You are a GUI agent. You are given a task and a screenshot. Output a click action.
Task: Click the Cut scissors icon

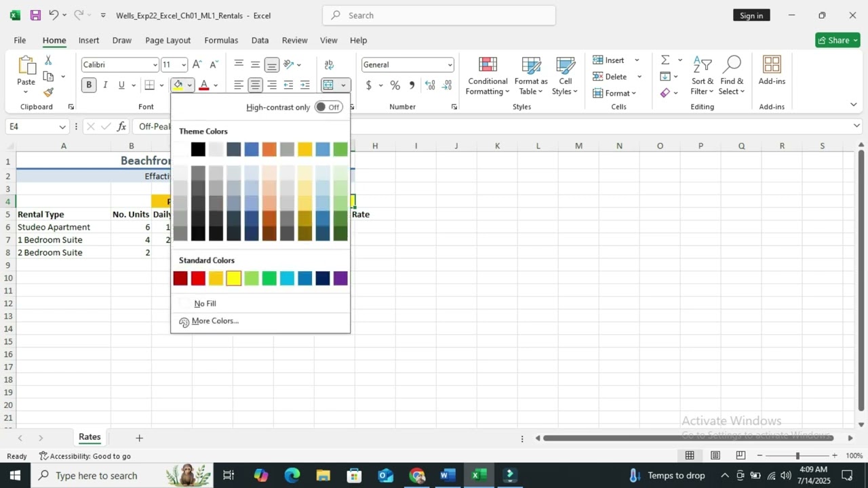tap(48, 60)
